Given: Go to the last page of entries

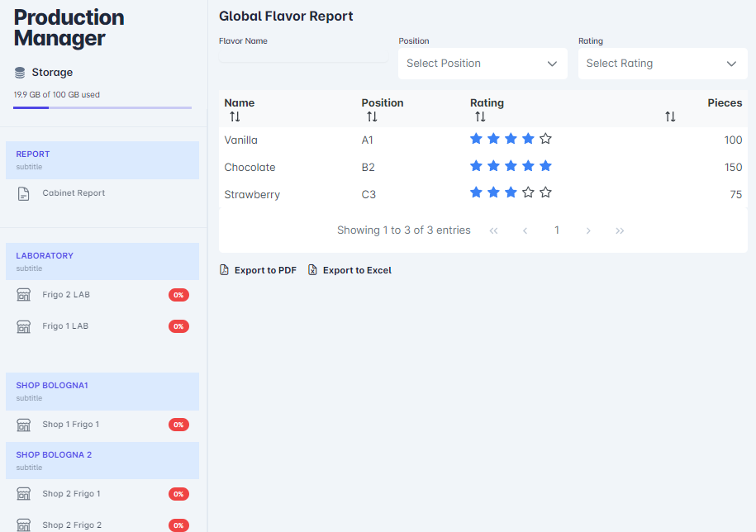Looking at the screenshot, I should coord(620,230).
